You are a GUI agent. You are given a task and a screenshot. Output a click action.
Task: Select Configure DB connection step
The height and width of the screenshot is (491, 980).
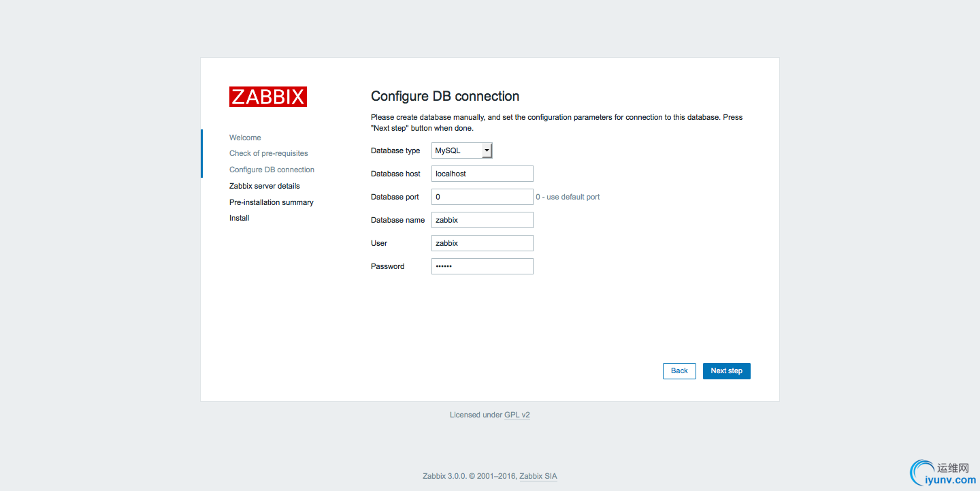[272, 170]
